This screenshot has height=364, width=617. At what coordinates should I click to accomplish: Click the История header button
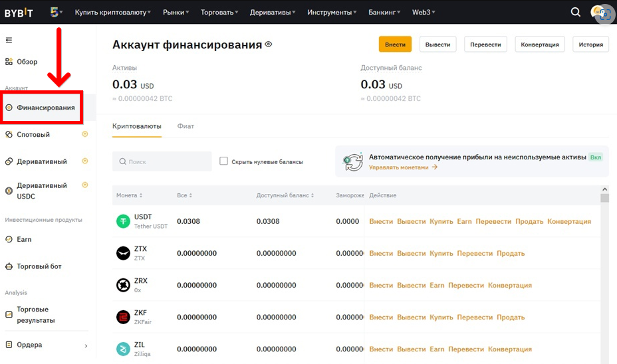click(x=590, y=45)
